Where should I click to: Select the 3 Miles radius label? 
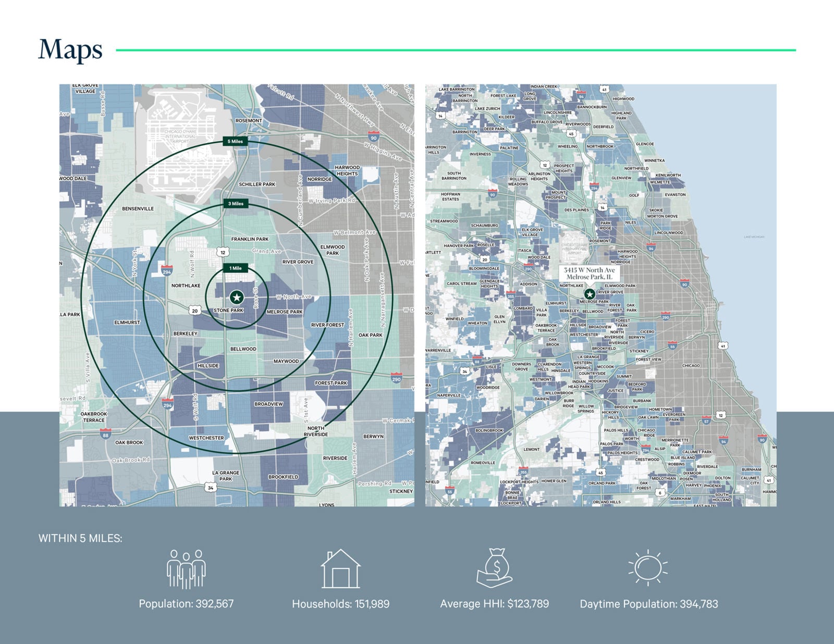[x=236, y=204]
